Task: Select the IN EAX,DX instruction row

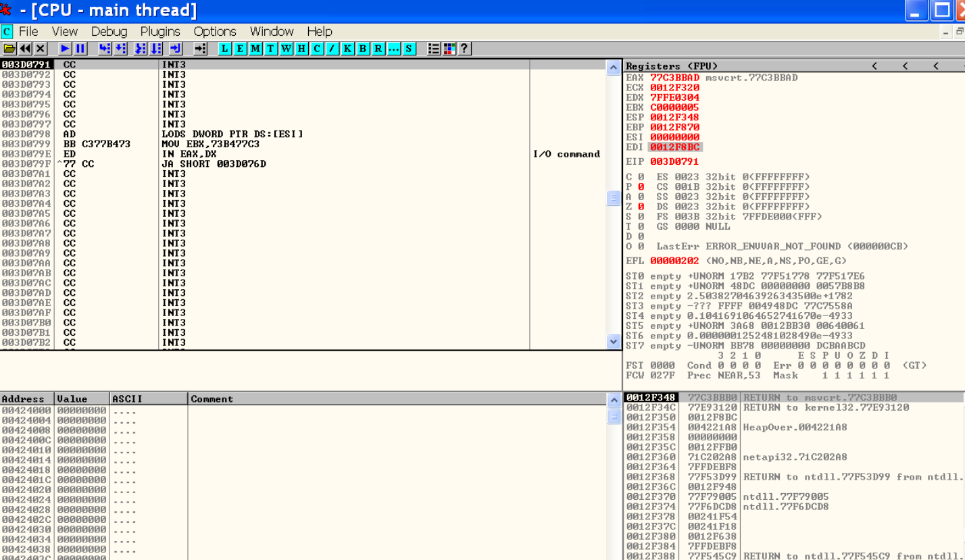Action: point(303,154)
